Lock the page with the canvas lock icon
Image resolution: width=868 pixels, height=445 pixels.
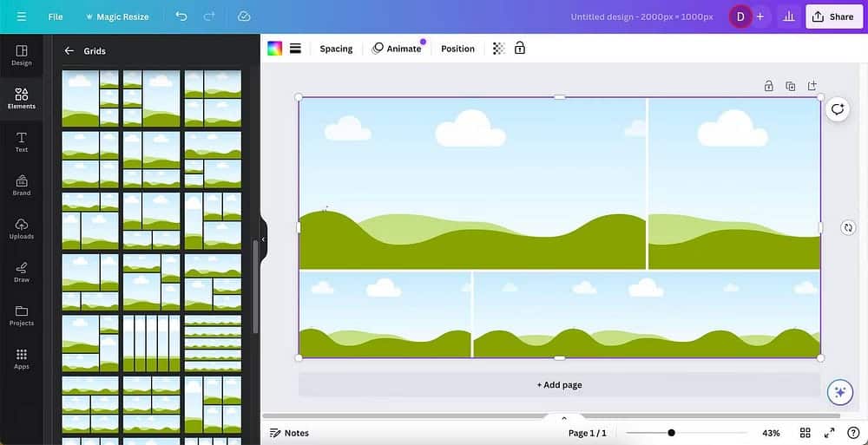coord(768,86)
